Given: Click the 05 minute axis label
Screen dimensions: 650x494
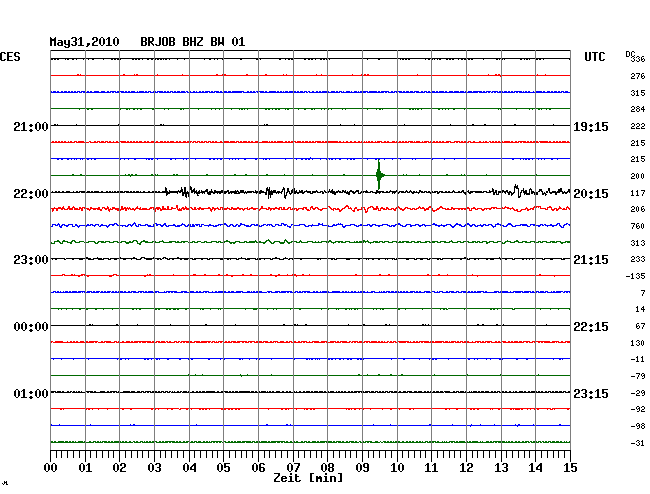Looking at the screenshot, I should coord(223,468).
